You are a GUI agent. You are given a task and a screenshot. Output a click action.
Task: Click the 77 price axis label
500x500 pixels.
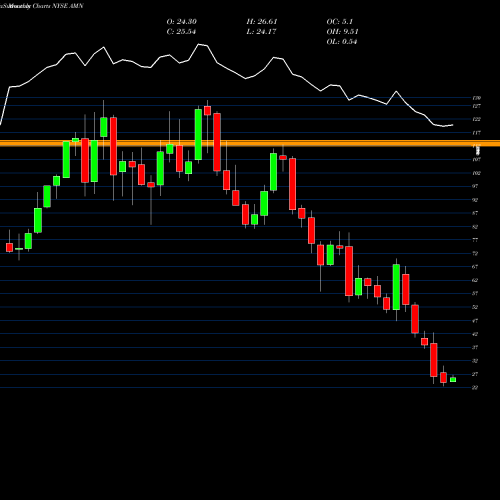475,240
